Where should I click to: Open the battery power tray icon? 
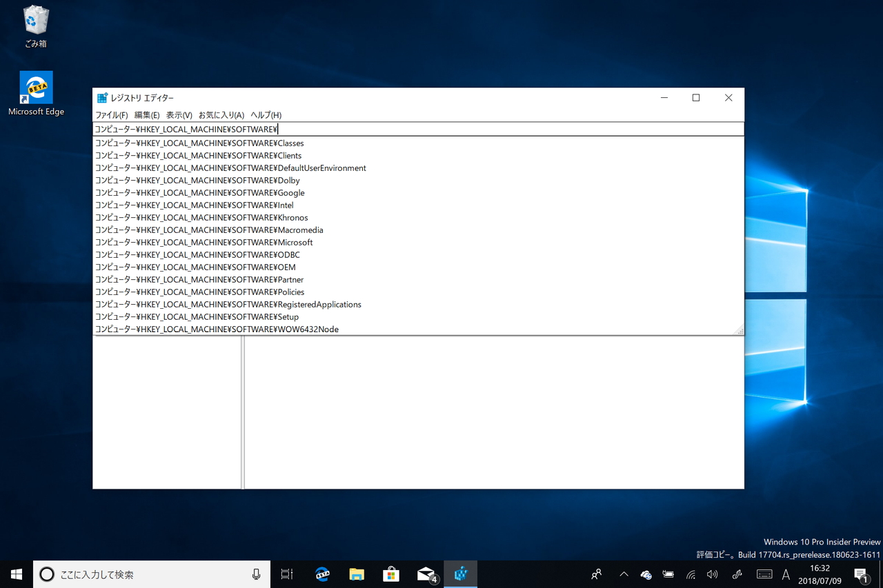[x=668, y=574]
